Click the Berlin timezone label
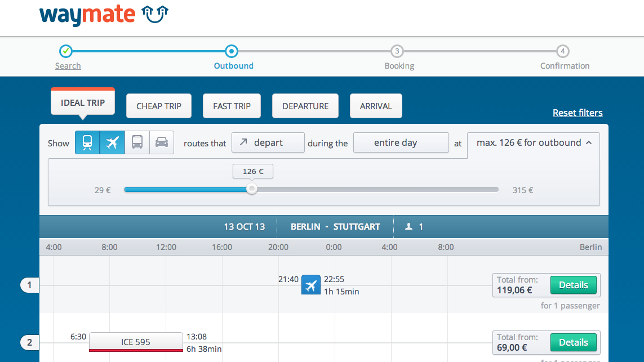The width and height of the screenshot is (644, 362). coord(590,247)
